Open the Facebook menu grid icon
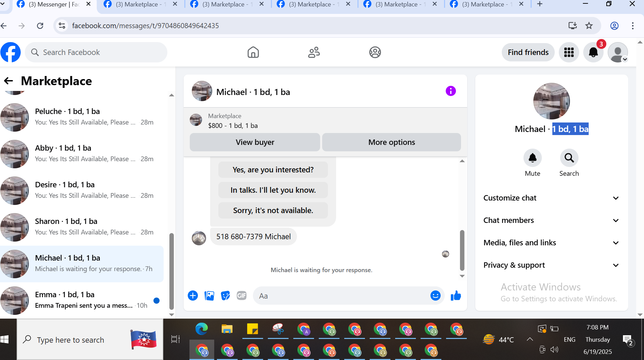Image resolution: width=644 pixels, height=360 pixels. pos(569,52)
